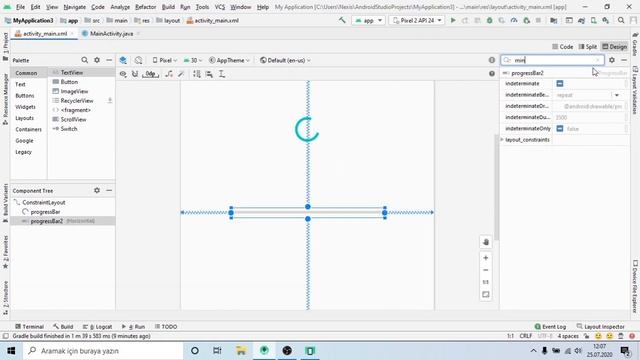Open the pack options icon
Viewport: 640px width, 360px height.
pyautogui.click(x=197, y=74)
